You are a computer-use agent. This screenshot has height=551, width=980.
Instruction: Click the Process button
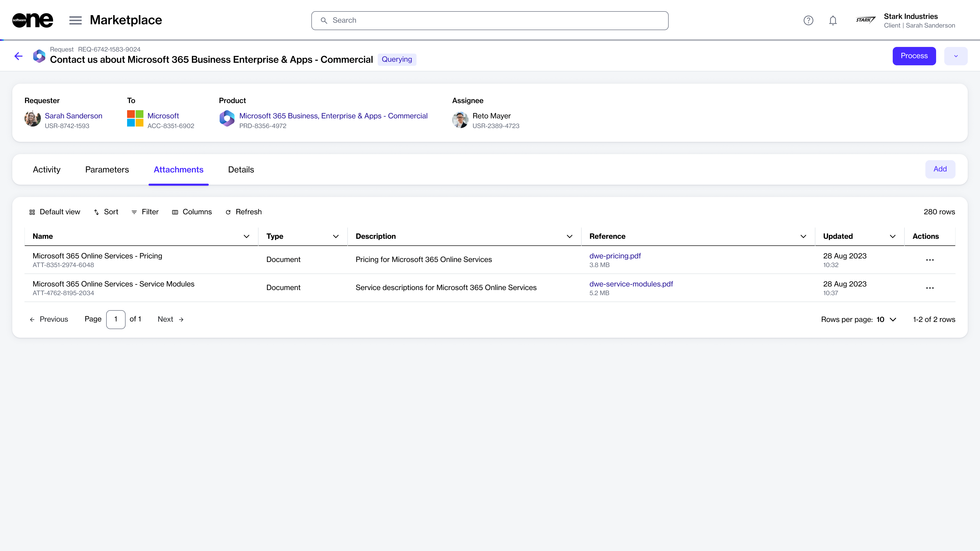914,56
